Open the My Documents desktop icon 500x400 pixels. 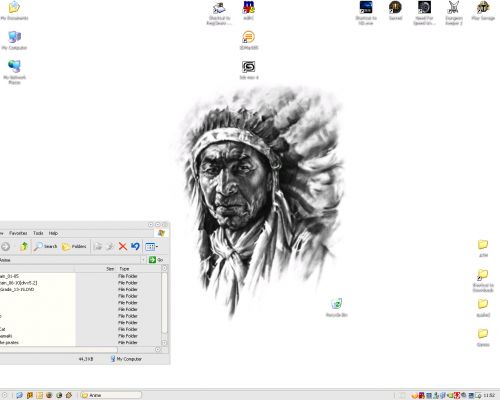[x=14, y=10]
